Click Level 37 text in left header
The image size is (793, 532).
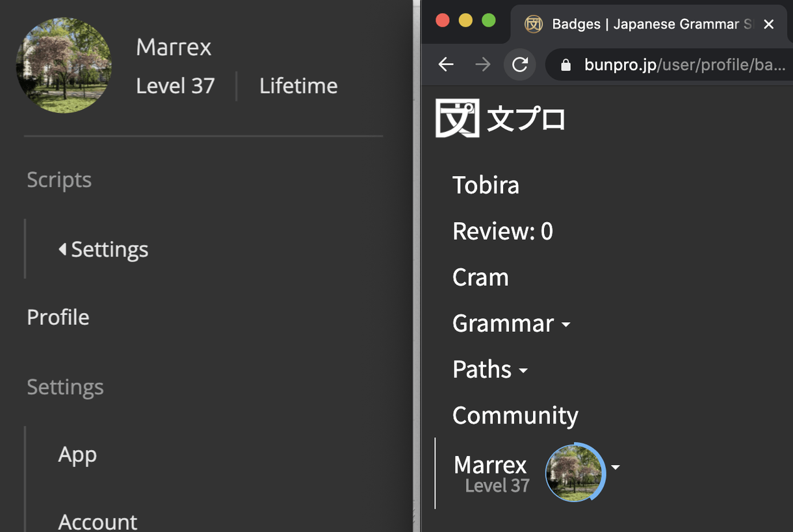point(175,86)
